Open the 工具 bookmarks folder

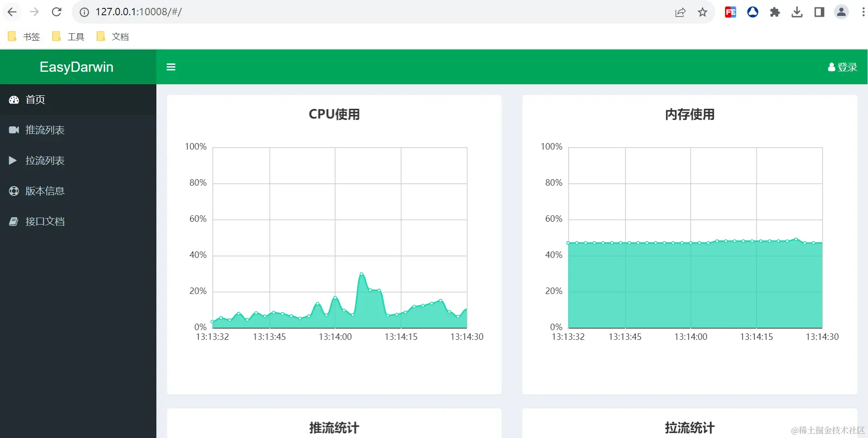pos(68,37)
